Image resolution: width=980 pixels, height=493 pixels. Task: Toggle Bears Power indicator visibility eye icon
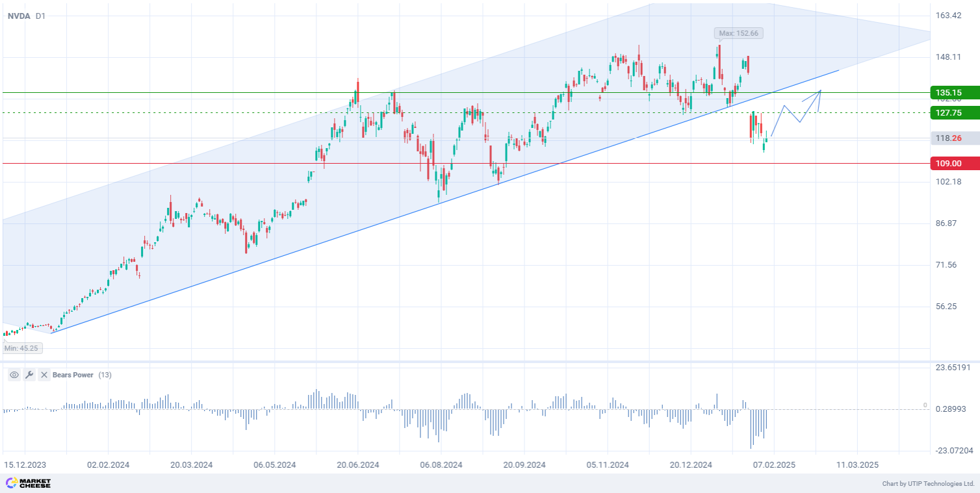(14, 375)
